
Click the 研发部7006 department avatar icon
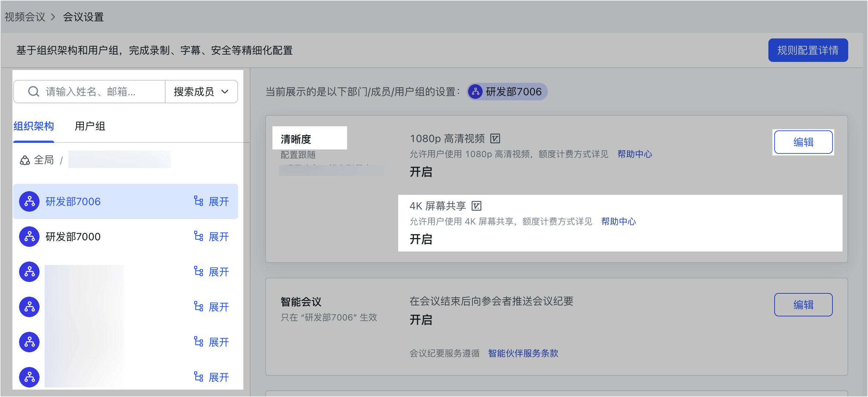(29, 201)
